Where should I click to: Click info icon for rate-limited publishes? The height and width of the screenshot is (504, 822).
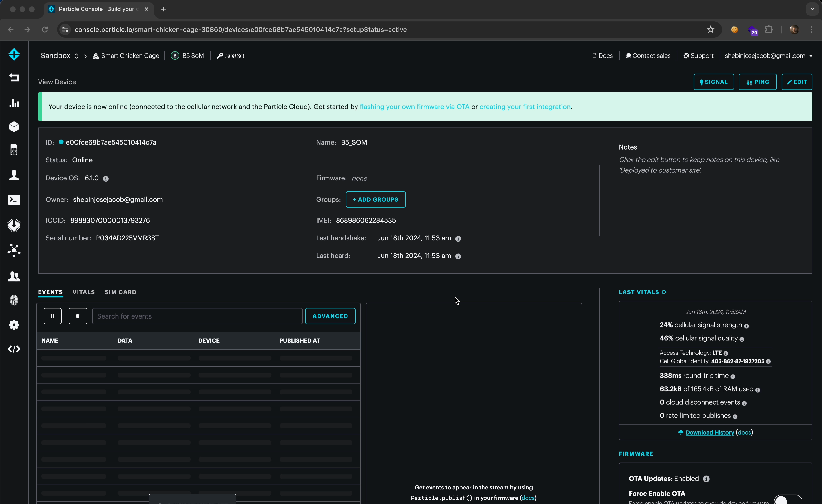tap(735, 417)
